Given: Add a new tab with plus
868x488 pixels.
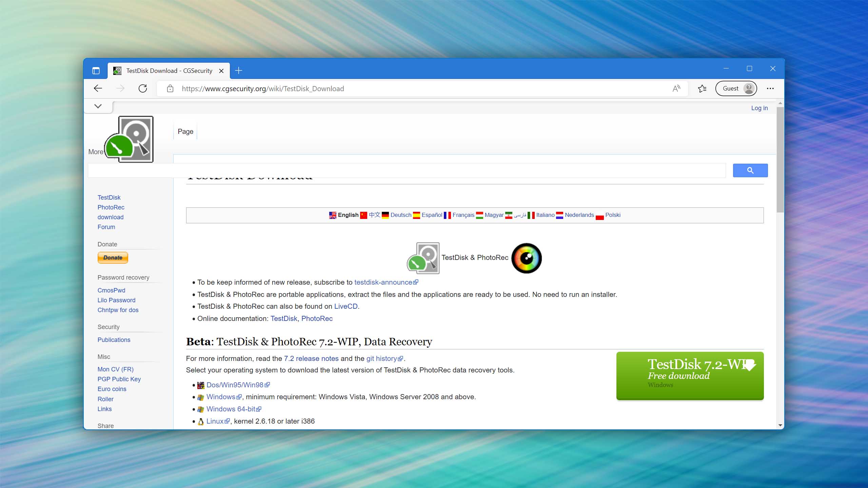Looking at the screenshot, I should [239, 70].
